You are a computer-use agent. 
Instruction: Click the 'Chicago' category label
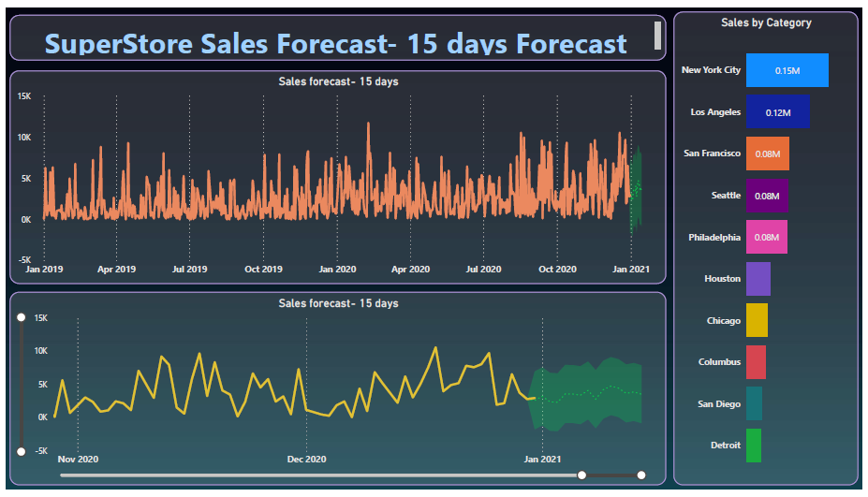point(724,320)
